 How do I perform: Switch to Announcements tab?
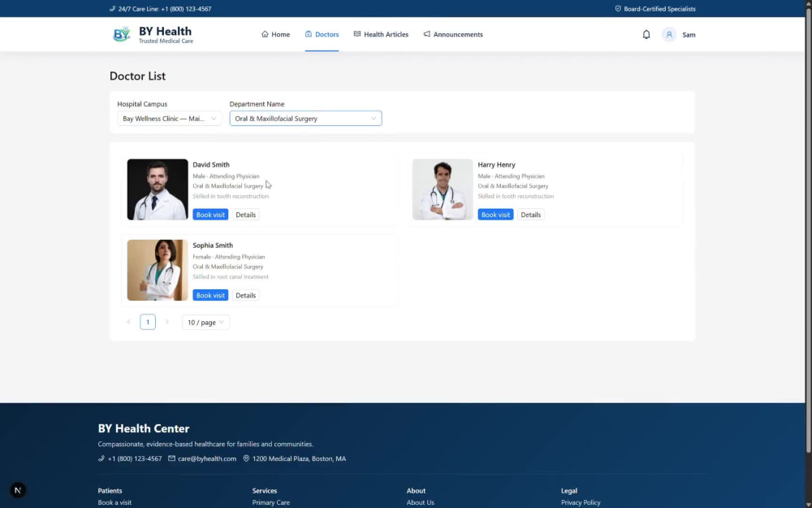pyautogui.click(x=452, y=34)
